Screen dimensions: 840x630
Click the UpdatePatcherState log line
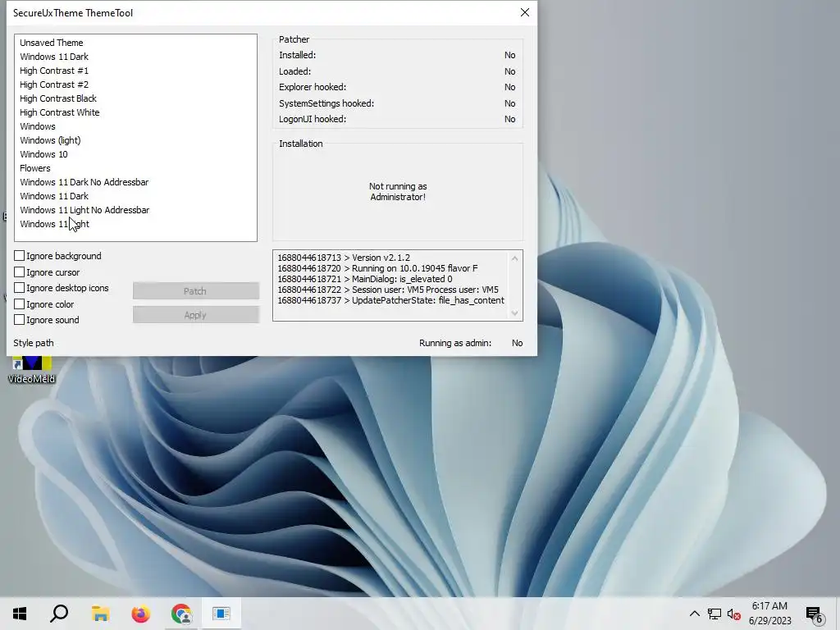[391, 300]
